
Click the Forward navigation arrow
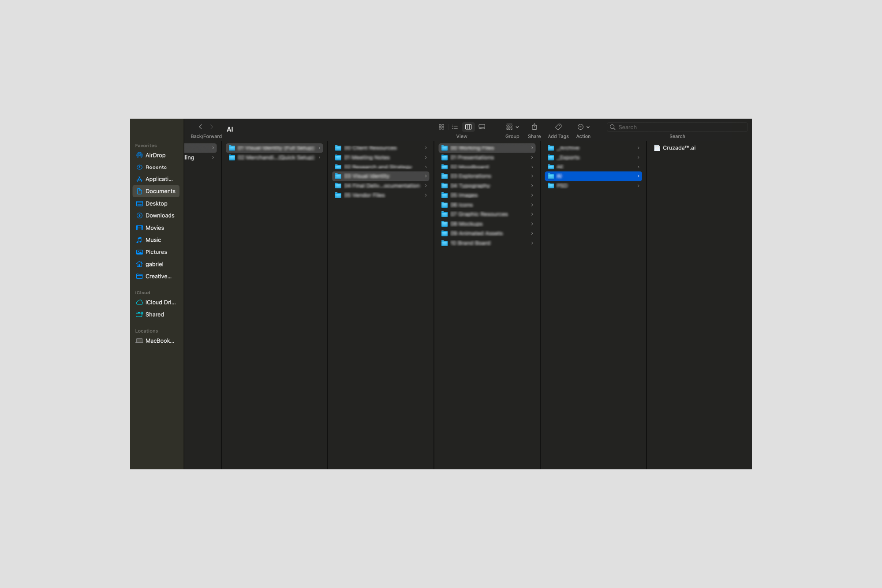(x=212, y=127)
